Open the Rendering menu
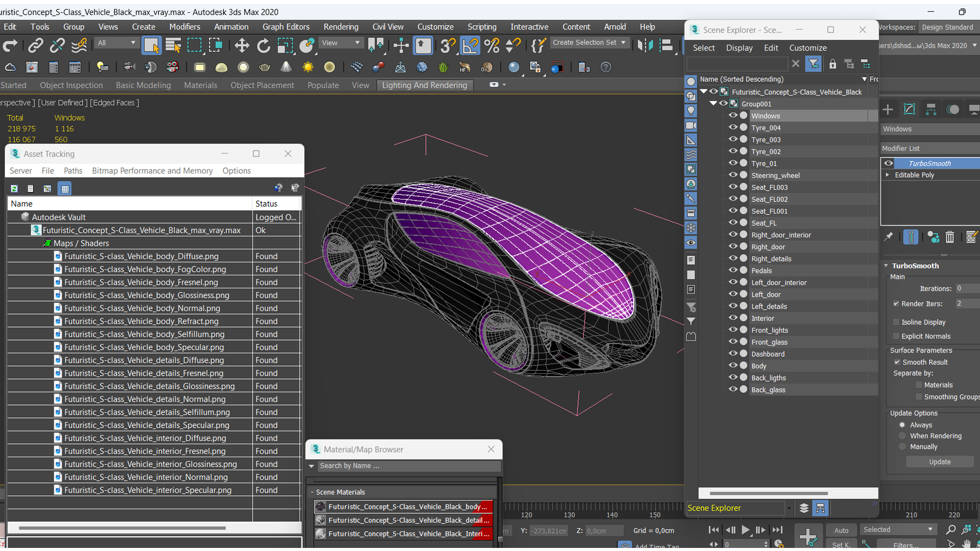 coord(340,27)
